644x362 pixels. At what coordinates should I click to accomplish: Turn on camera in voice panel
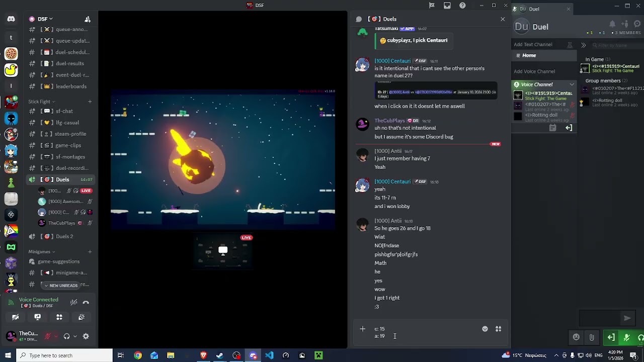pyautogui.click(x=16, y=317)
